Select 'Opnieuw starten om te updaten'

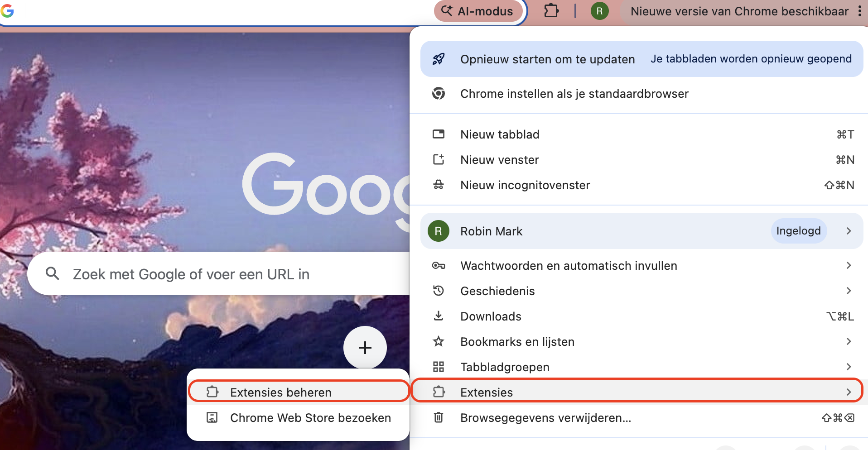coord(642,59)
